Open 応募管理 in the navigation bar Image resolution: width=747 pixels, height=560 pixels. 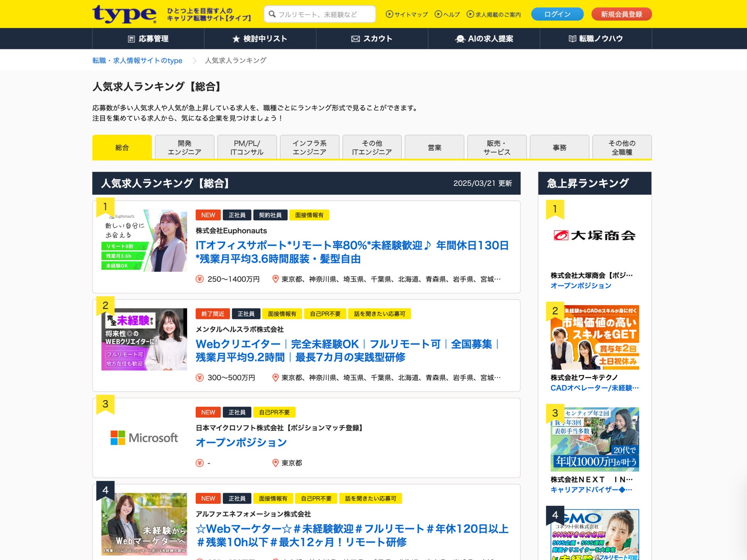148,39
